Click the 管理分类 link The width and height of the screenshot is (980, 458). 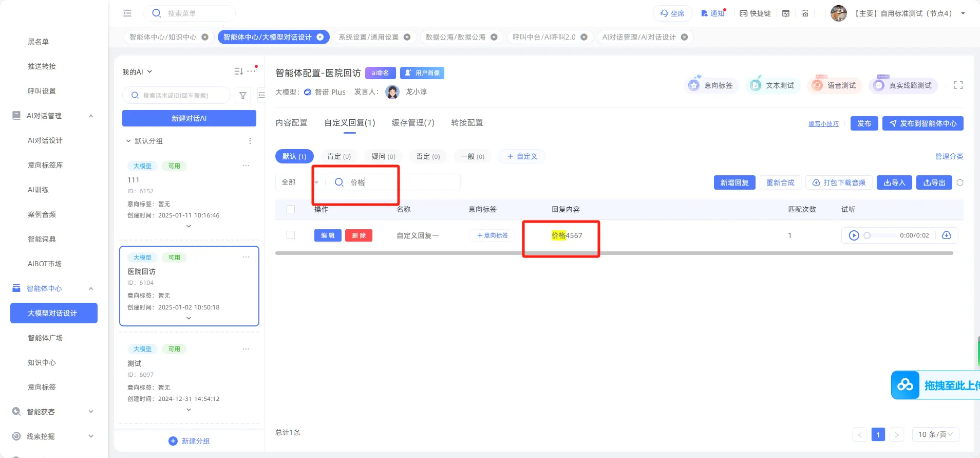[949, 156]
